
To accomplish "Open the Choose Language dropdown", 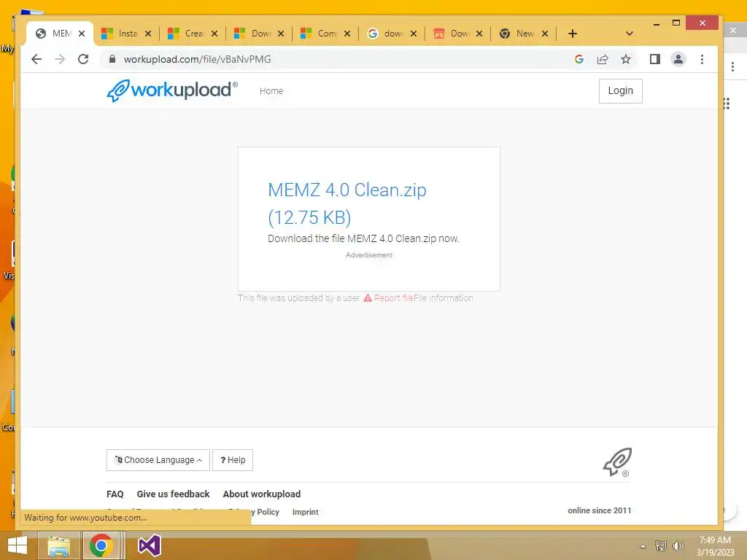I will click(x=158, y=460).
